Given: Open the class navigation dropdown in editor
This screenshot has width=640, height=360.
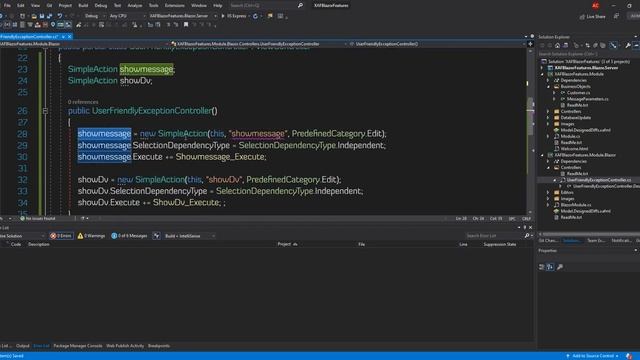Looking at the screenshot, I should point(260,44).
